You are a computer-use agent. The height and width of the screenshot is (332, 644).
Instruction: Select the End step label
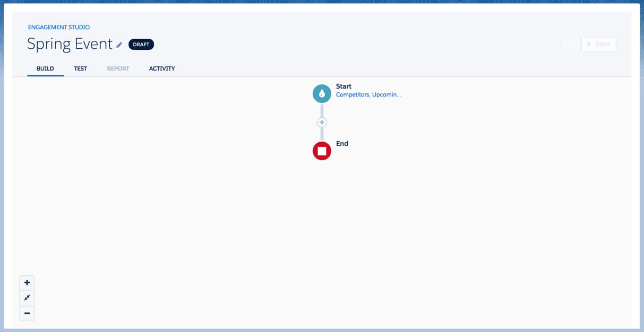[x=342, y=143]
